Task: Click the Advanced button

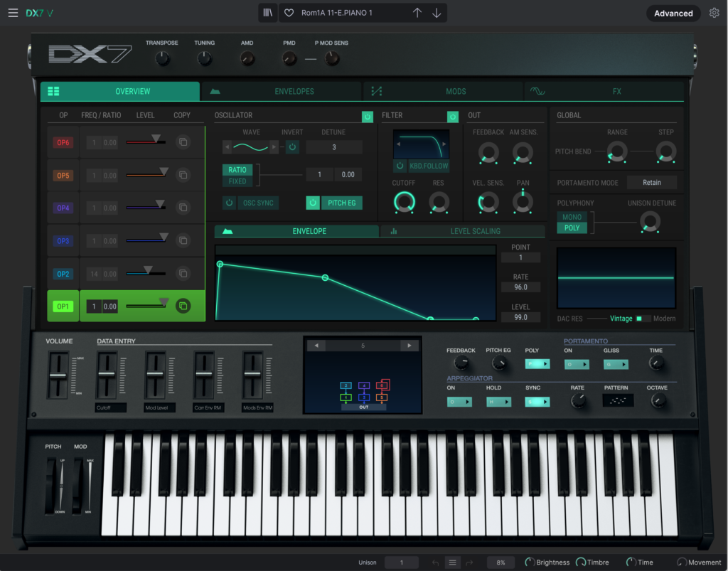Action: [x=673, y=13]
